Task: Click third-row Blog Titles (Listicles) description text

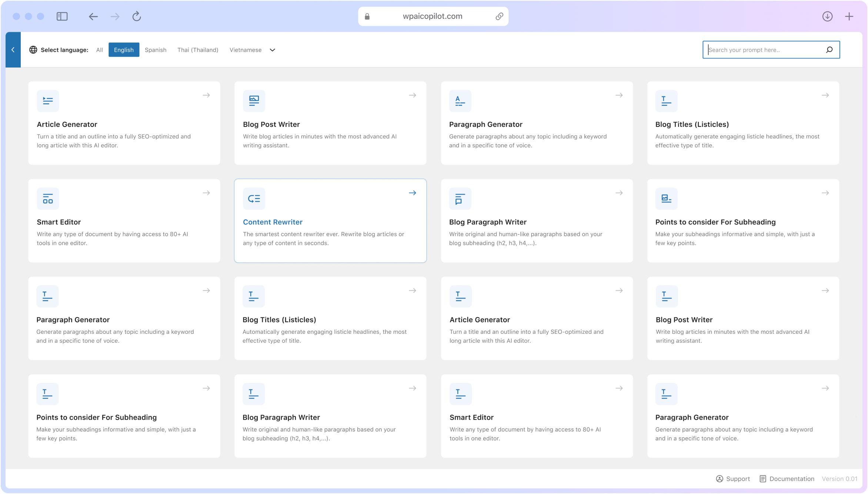Action: tap(324, 336)
